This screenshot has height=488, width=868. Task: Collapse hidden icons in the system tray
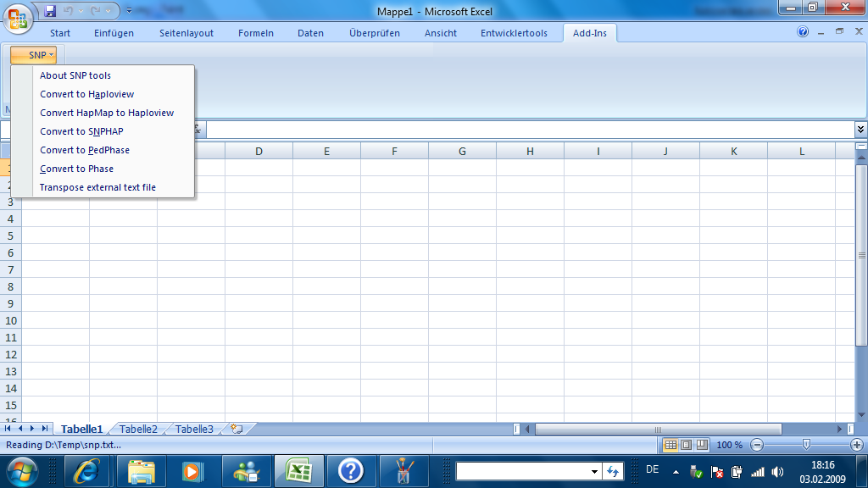[x=676, y=472]
